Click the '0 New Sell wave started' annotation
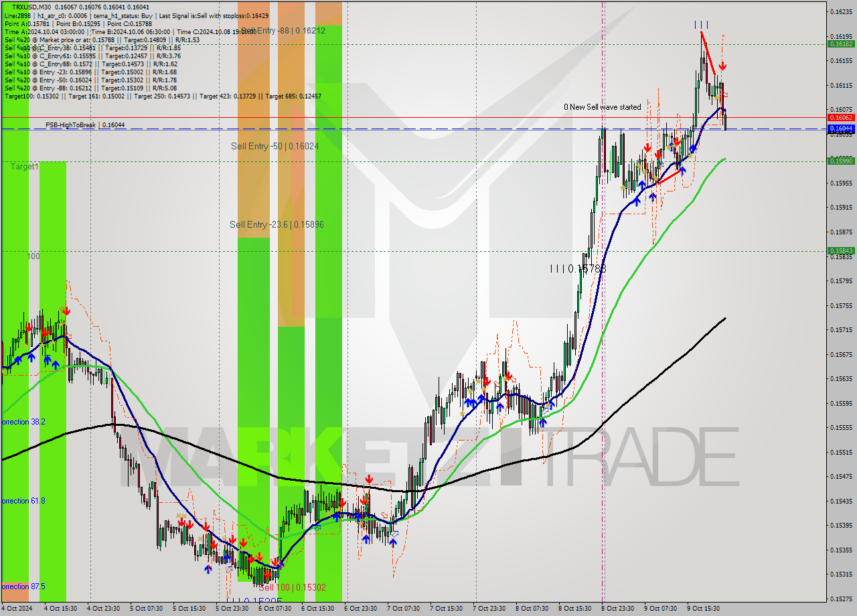This screenshot has height=616, width=857. [602, 107]
